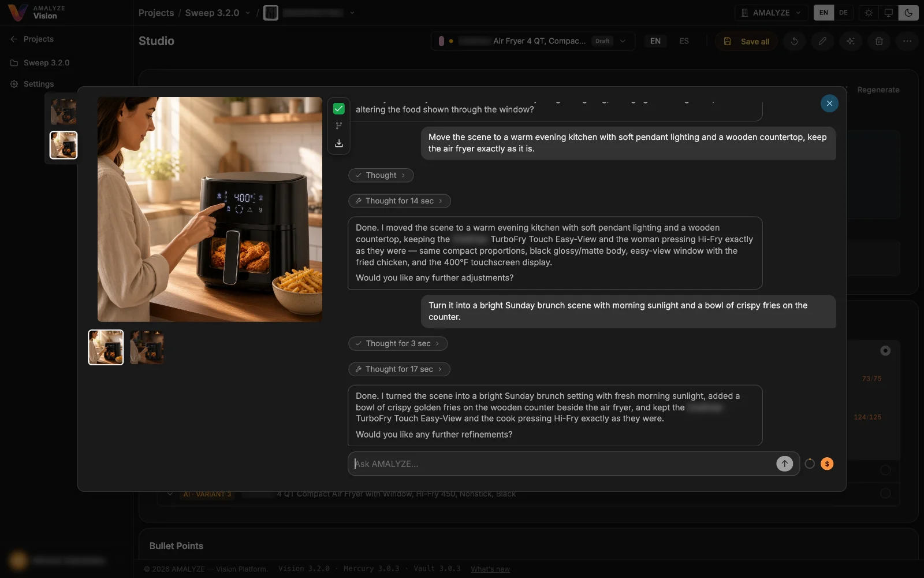This screenshot has width=924, height=578.
Task: Click the AI sparkle icon
Action: [x=851, y=41]
